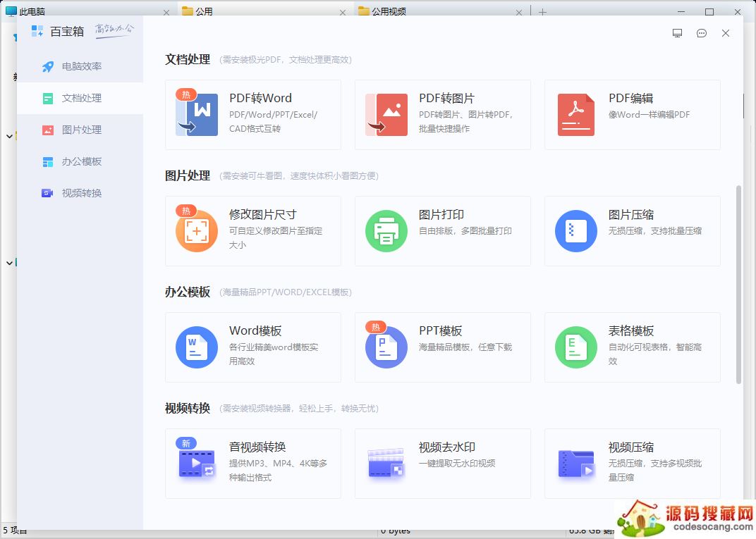Collapse the upper tree expander on the left edge
The image size is (756, 539).
click(x=8, y=136)
